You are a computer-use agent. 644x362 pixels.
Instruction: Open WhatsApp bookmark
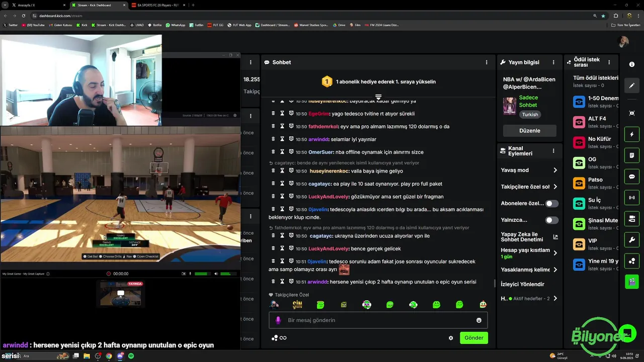pos(176,25)
